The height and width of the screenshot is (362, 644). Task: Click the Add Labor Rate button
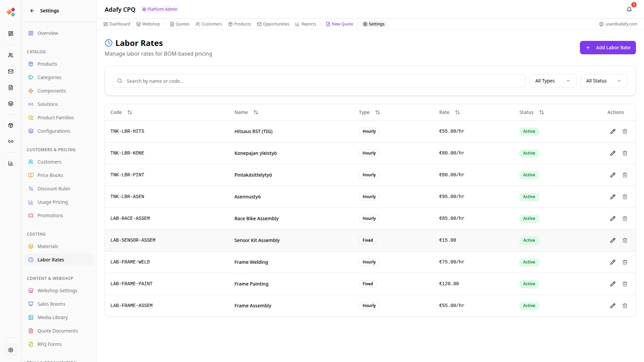coord(607,48)
